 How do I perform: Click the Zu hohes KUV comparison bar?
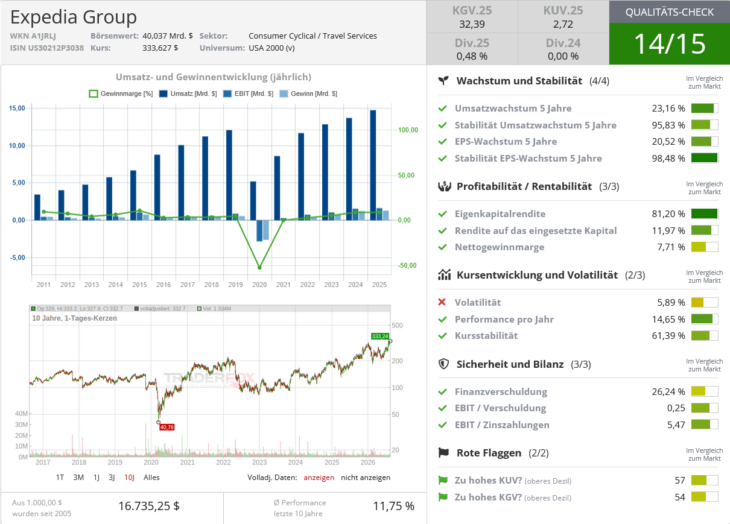(x=704, y=480)
